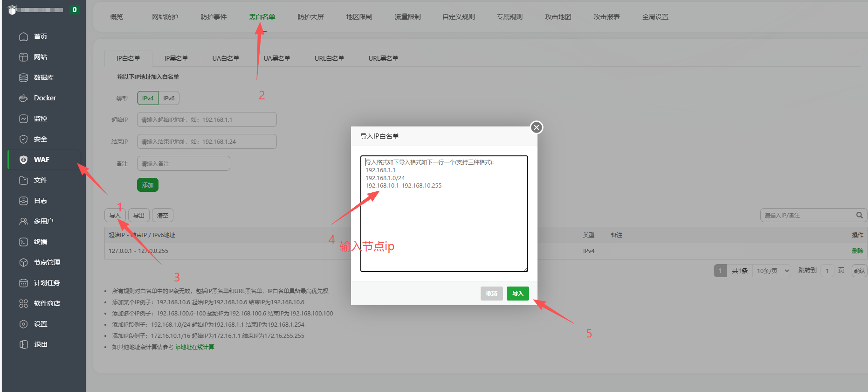Close the import IP whitelist dialog

(537, 127)
